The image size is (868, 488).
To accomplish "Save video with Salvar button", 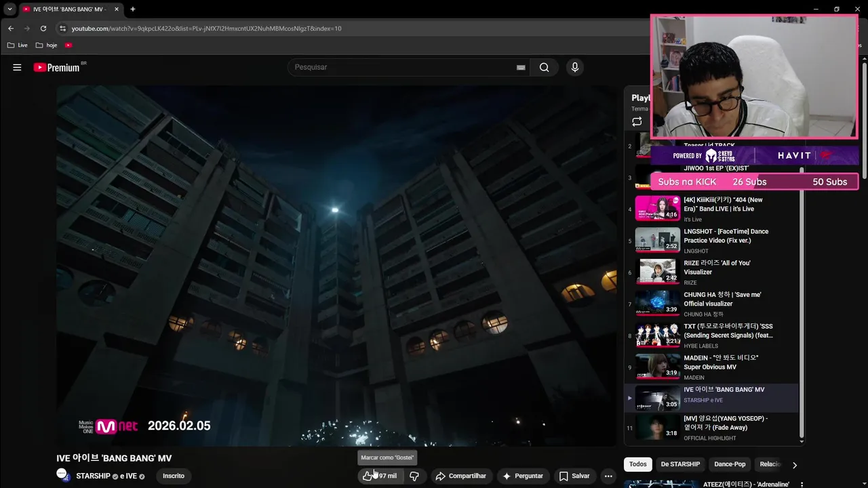I will coord(574,476).
